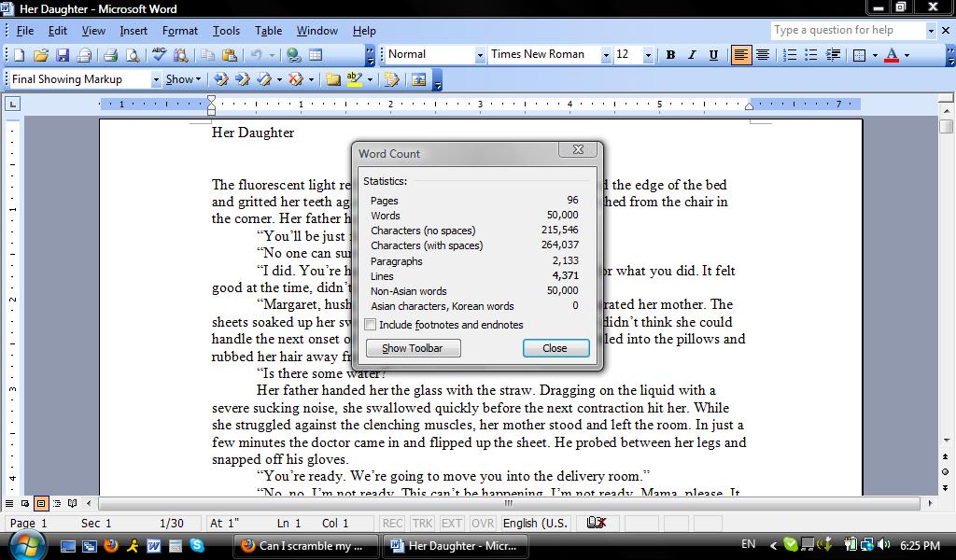Click the horizontal scrollbar thumb
The width and height of the screenshot is (956, 560).
[509, 503]
